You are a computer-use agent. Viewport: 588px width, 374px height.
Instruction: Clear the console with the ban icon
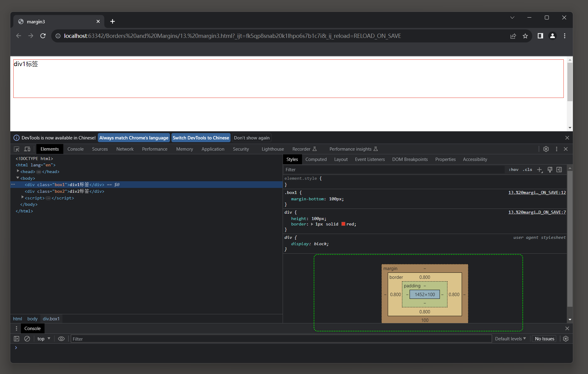tap(27, 339)
